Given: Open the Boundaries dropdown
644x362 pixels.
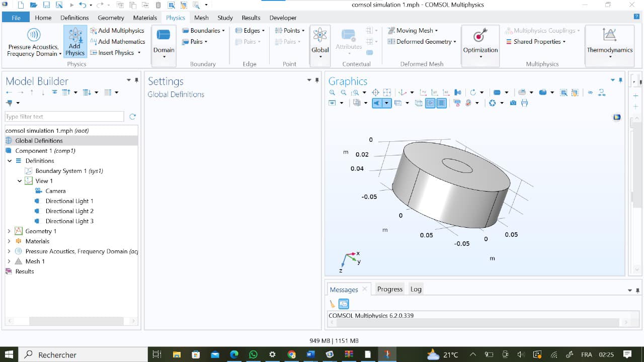Looking at the screenshot, I should (x=203, y=31).
